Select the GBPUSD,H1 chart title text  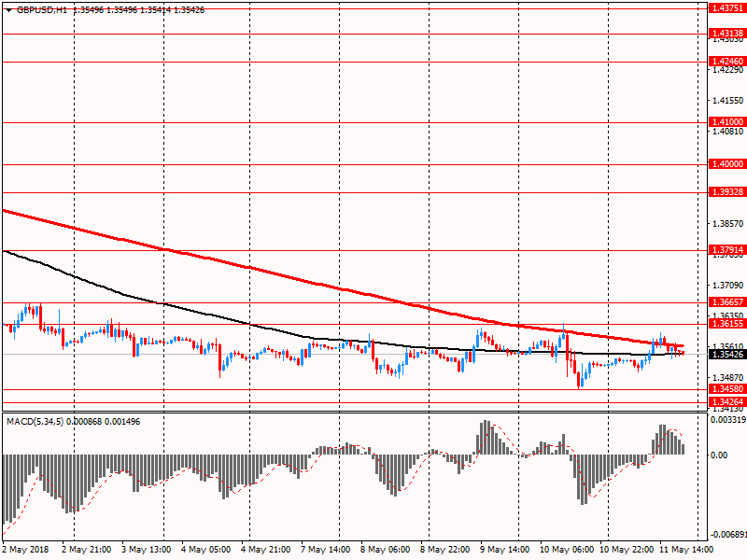(x=42, y=10)
